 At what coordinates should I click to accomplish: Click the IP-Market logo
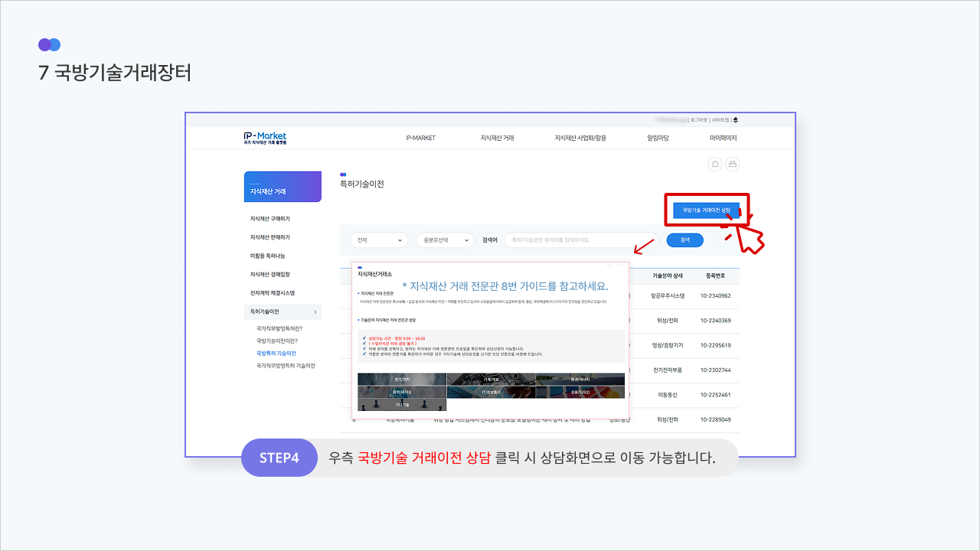[x=265, y=138]
